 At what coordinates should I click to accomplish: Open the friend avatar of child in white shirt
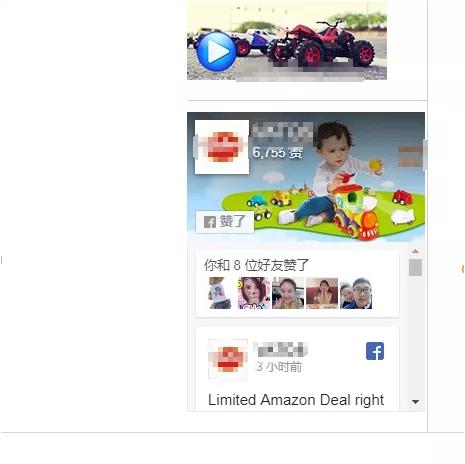click(x=219, y=293)
